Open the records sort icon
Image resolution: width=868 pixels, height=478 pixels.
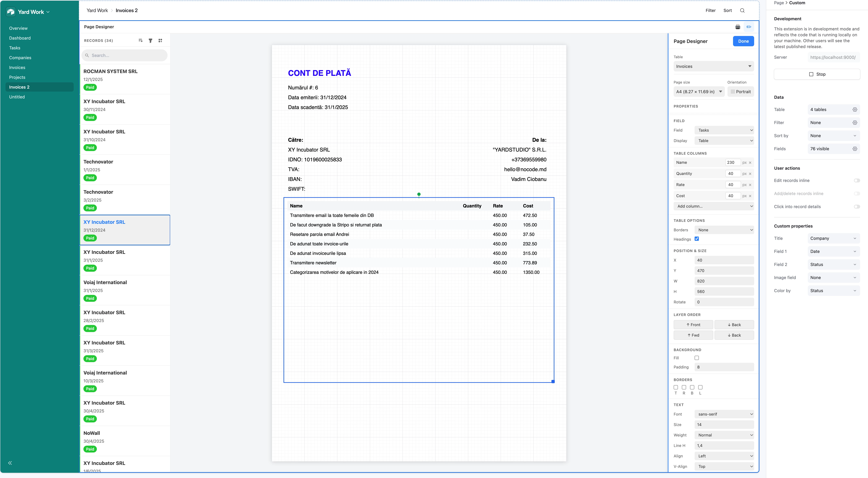coord(141,40)
